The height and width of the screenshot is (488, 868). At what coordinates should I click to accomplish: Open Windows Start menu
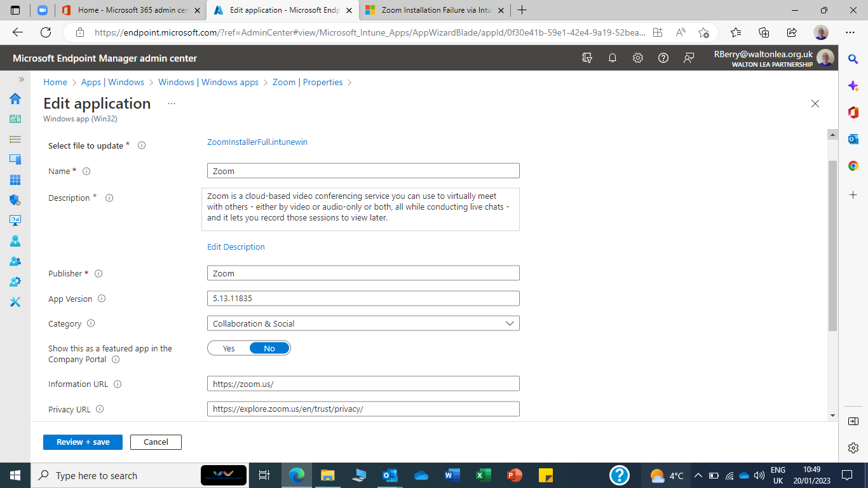click(x=15, y=475)
